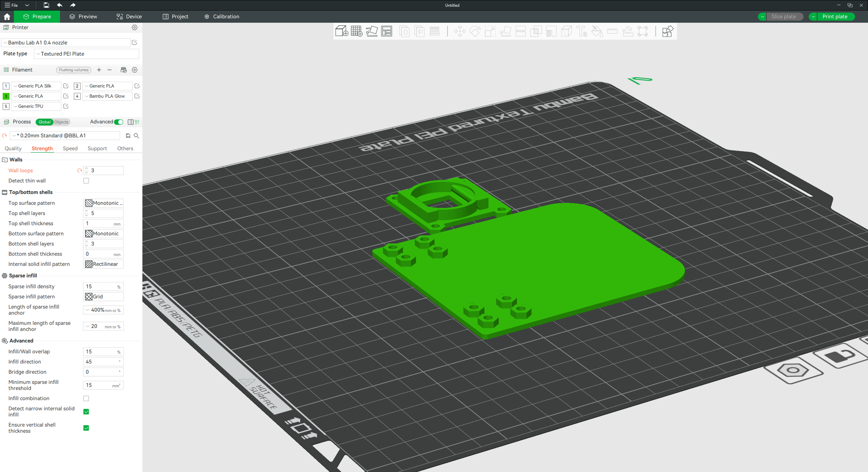Save the current process preset

(128, 136)
